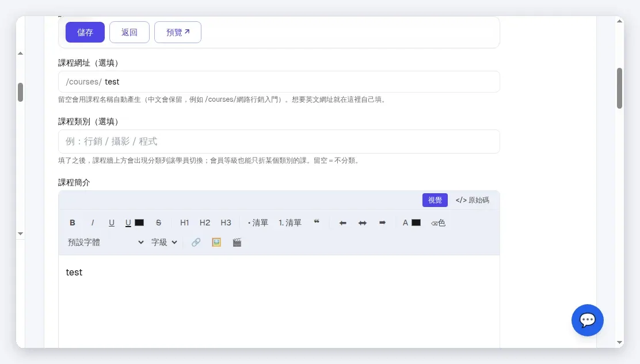Insert numbered list (1. 清單)
640x364 pixels.
tap(290, 223)
